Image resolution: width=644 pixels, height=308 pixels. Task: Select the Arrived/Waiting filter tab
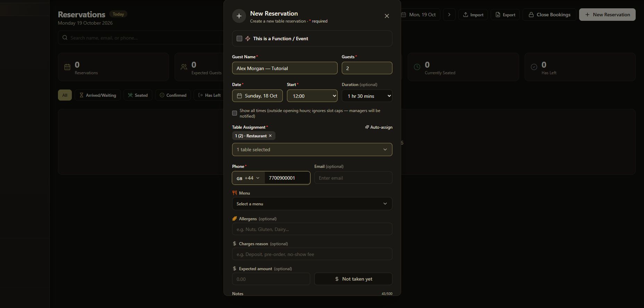point(98,95)
